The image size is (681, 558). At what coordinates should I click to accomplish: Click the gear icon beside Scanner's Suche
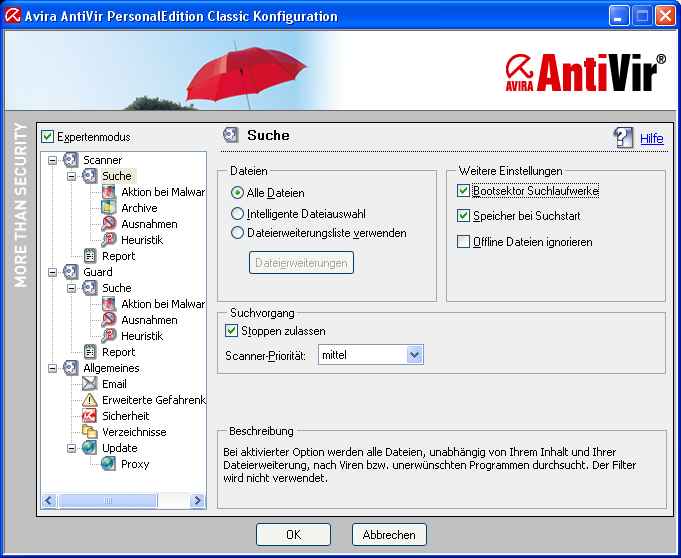pyautogui.click(x=89, y=176)
